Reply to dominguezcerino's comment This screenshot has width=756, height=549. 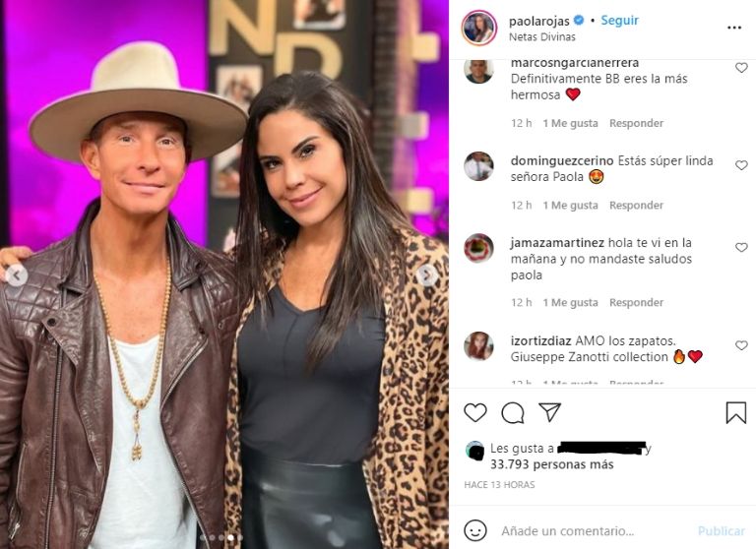(637, 206)
